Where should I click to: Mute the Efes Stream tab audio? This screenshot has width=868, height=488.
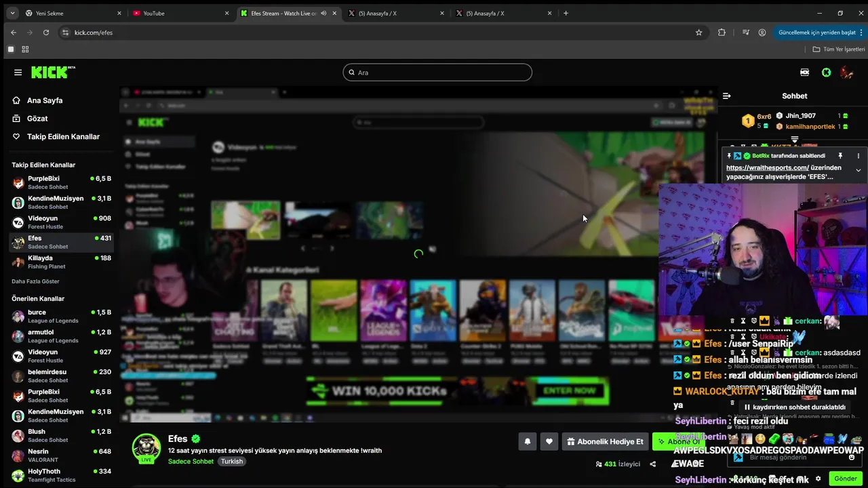[323, 13]
